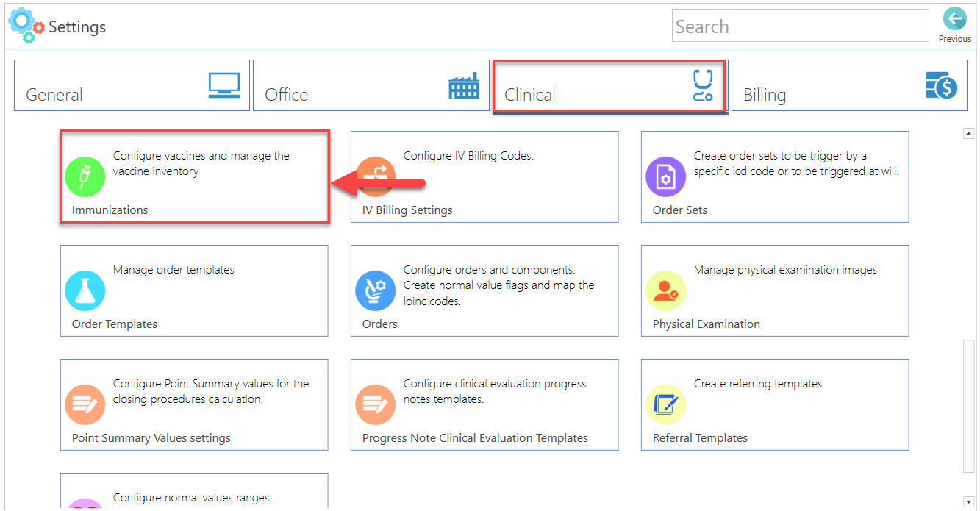This screenshot has width=980, height=511.
Task: Open Progress Note Clinical Evaluation Templates tile
Action: point(484,404)
